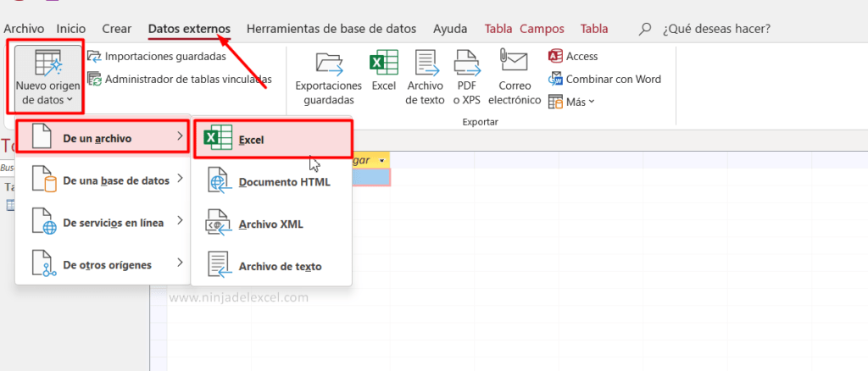The width and height of the screenshot is (868, 371).
Task: Click the magnifier search icon
Action: point(644,30)
